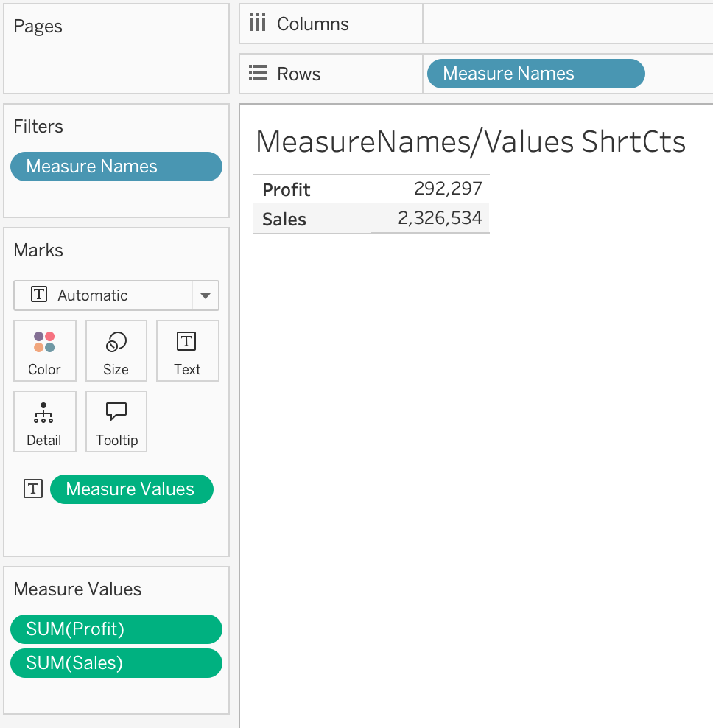Screen dimensions: 713x728
Task: Click the Rows shelf label
Action: tap(298, 74)
